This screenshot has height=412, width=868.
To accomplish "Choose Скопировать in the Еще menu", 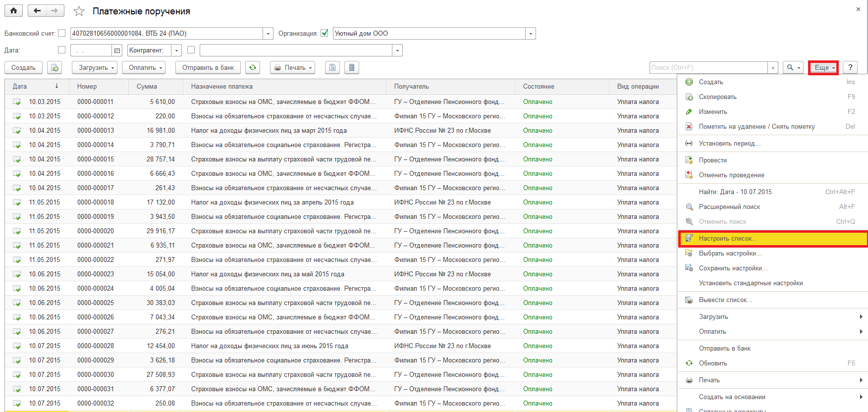I will pyautogui.click(x=772, y=97).
